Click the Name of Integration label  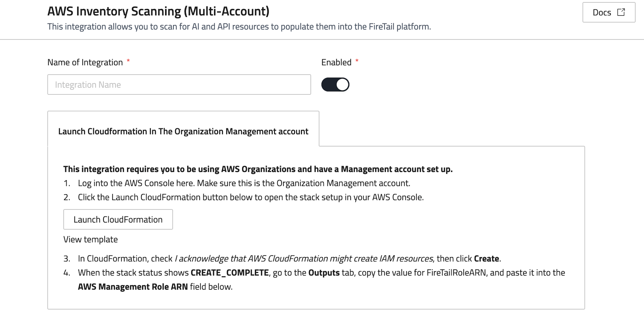click(85, 62)
